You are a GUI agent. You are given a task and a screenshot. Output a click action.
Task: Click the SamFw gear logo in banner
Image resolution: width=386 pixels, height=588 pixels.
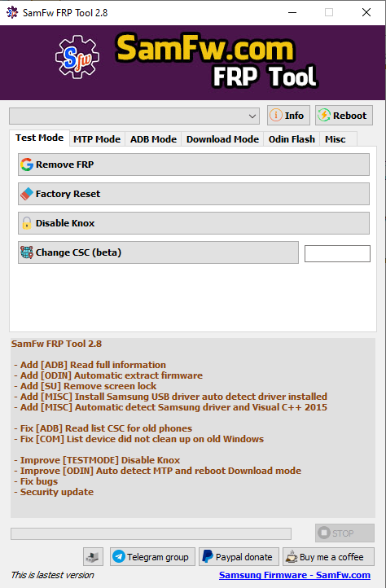pyautogui.click(x=77, y=57)
